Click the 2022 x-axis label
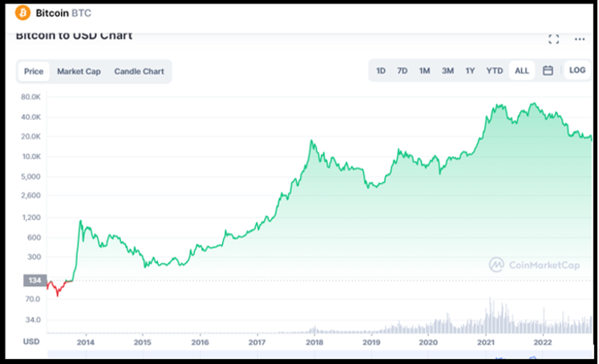The width and height of the screenshot is (599, 364). [x=542, y=342]
